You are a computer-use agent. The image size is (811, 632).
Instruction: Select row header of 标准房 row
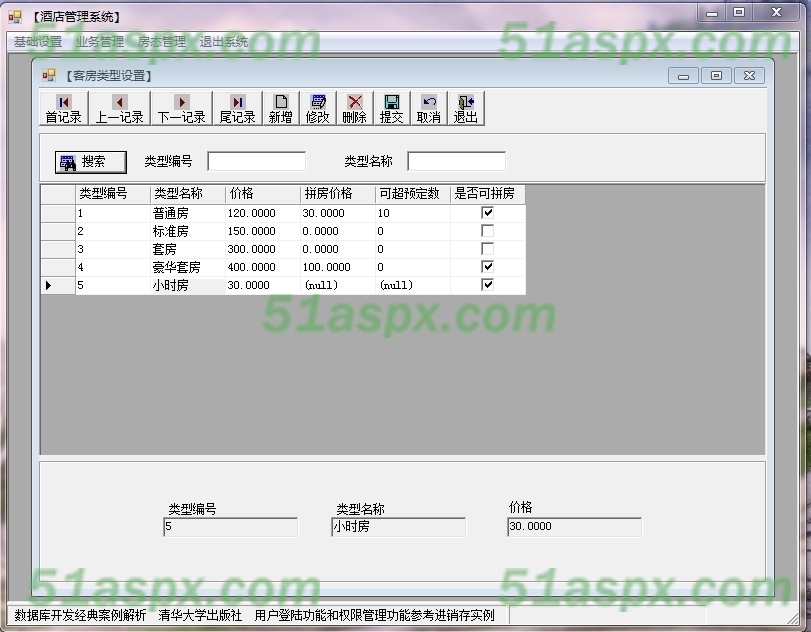[x=58, y=231]
